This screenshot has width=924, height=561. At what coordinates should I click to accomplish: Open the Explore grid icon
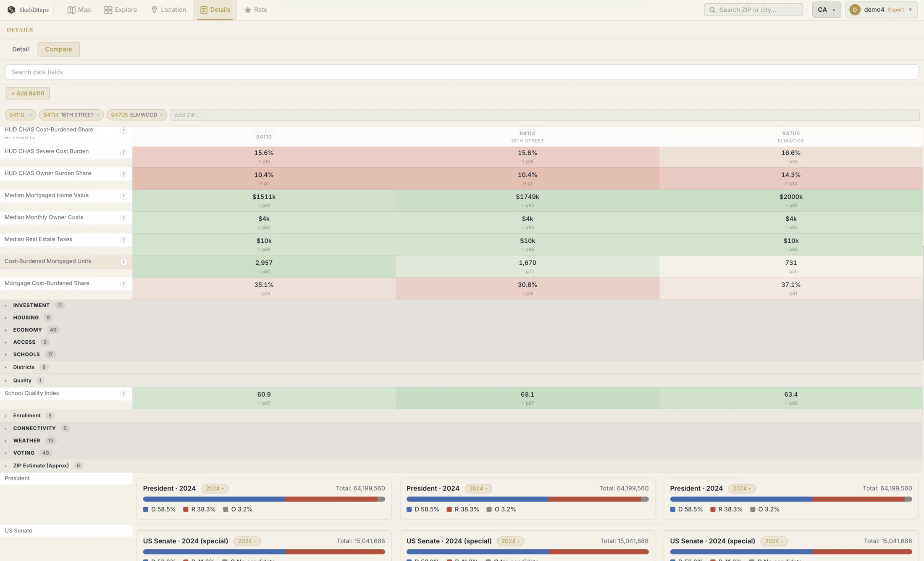(x=108, y=10)
